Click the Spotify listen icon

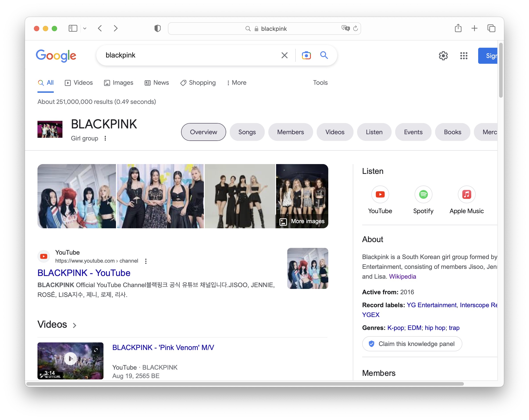(x=423, y=195)
